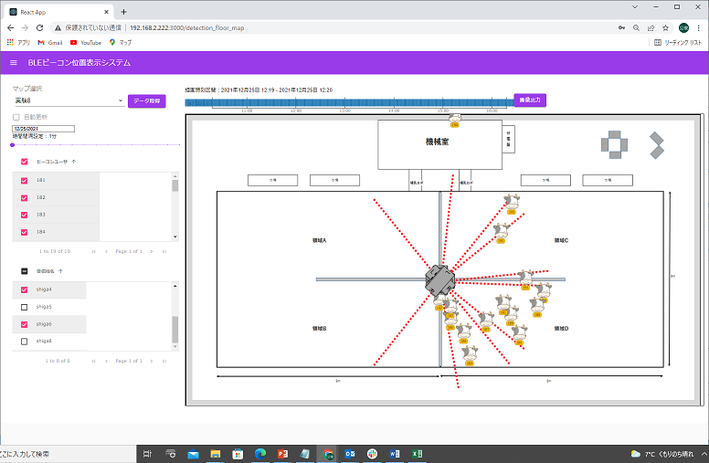
Task: Open the YouTube bookmark
Action: point(88,43)
